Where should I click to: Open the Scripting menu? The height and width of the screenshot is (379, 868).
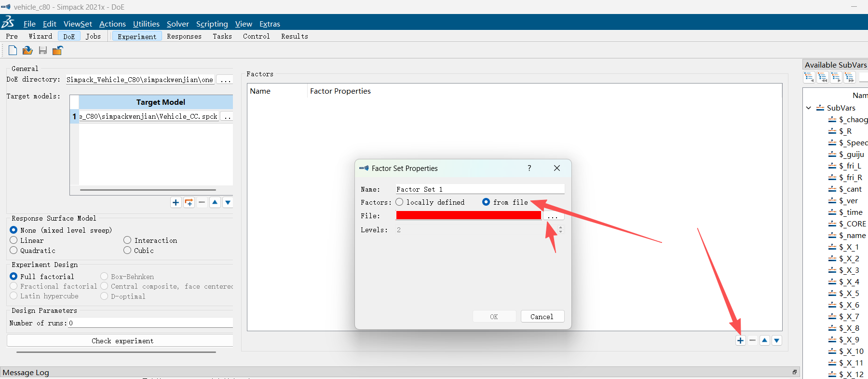point(212,24)
